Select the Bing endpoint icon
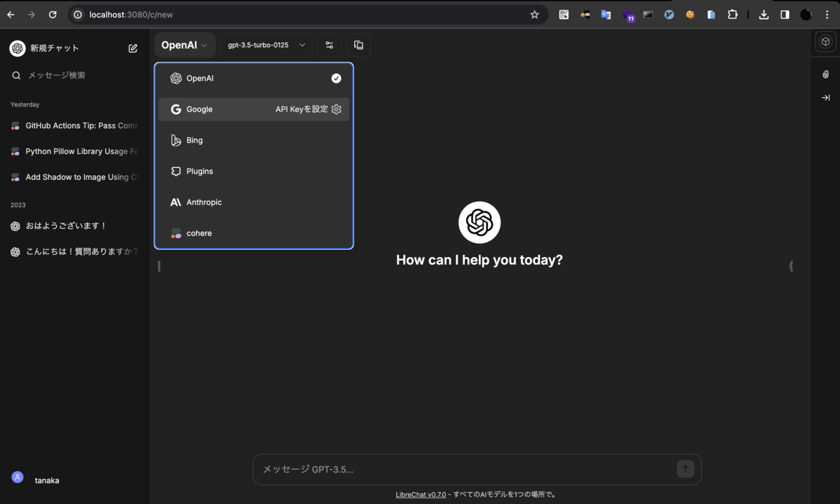This screenshot has width=840, height=504. (176, 140)
